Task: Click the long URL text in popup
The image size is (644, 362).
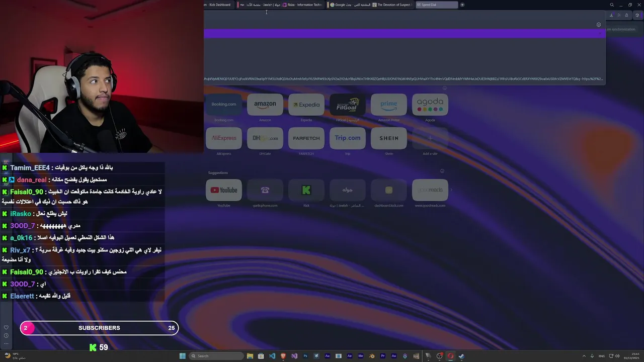Action: pos(404,79)
